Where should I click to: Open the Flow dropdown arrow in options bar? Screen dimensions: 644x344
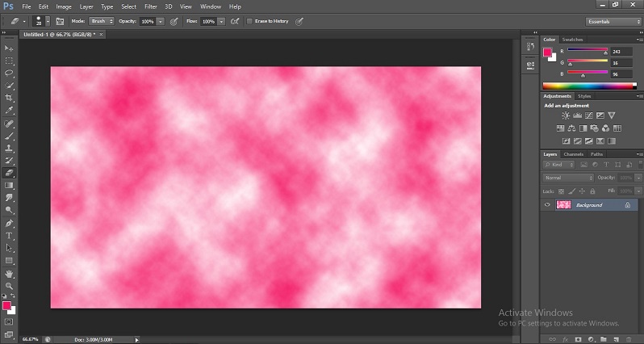point(221,21)
